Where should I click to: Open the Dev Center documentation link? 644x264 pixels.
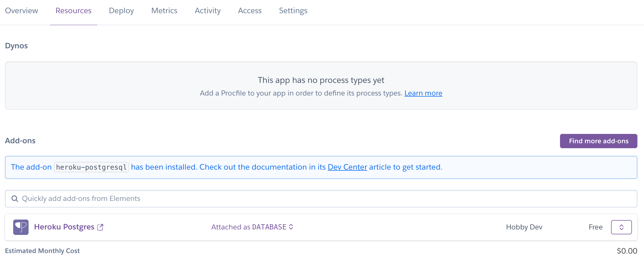coord(347,167)
